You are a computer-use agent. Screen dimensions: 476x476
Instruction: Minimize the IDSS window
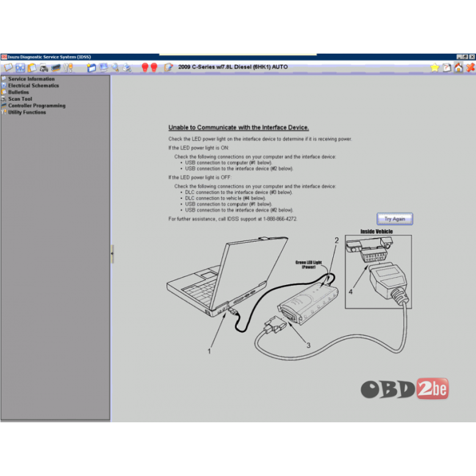coord(460,57)
